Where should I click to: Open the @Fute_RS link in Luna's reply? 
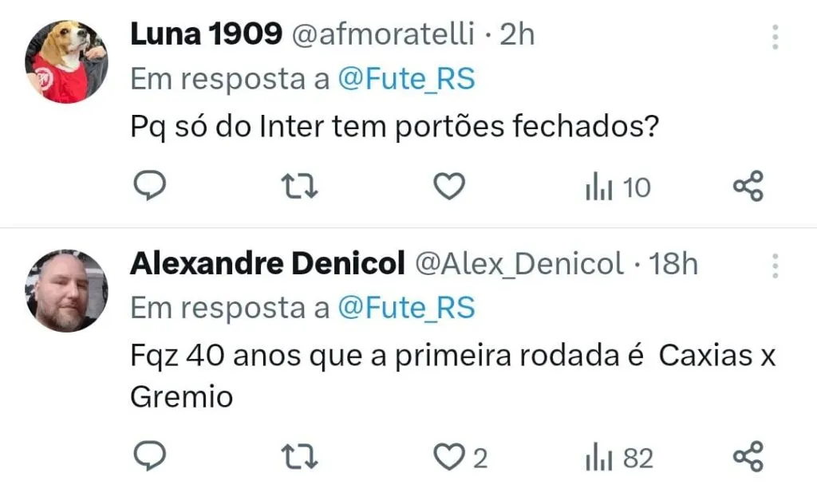pos(406,79)
